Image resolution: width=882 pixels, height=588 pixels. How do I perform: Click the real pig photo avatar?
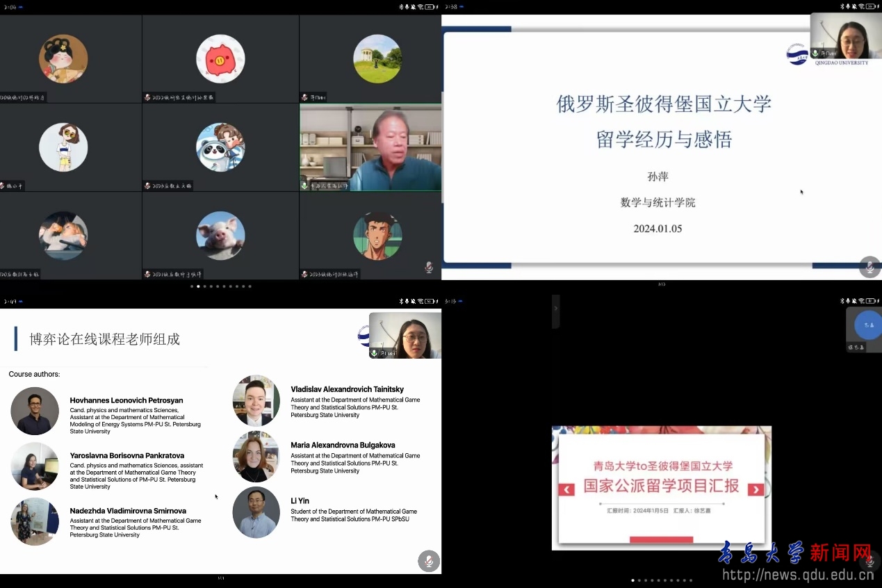[x=220, y=236]
